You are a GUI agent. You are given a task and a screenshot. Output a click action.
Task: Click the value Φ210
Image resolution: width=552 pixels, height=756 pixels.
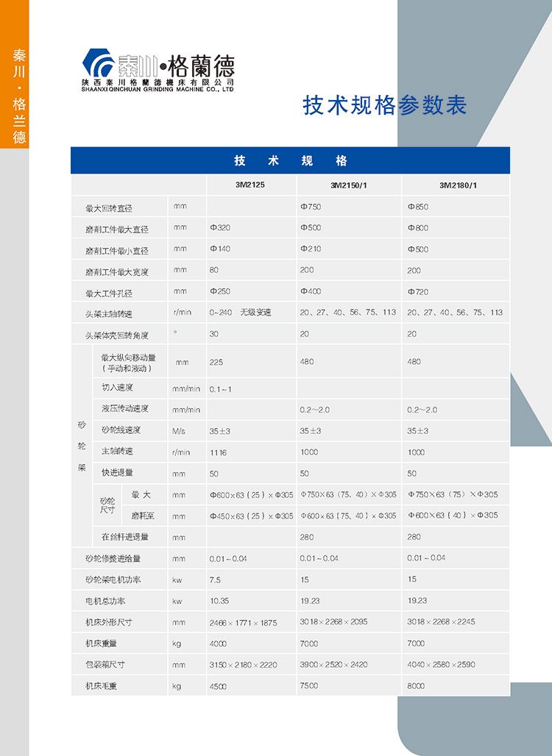311,249
